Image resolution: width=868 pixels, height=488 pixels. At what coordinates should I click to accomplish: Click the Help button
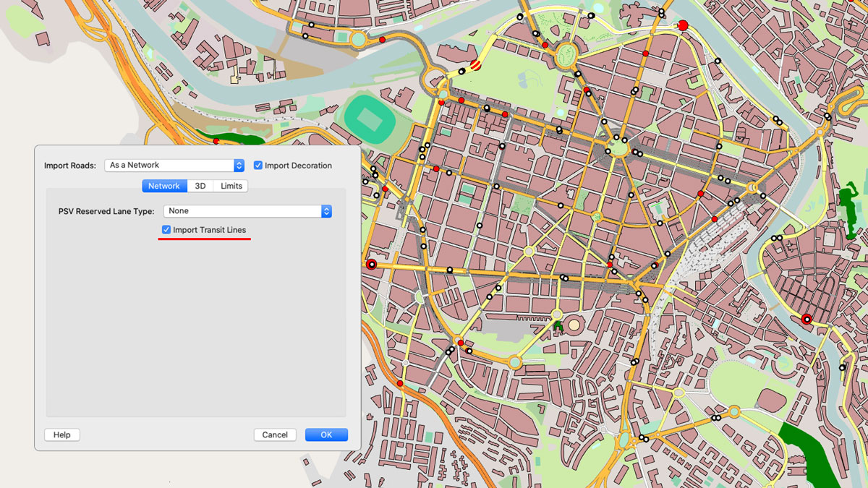click(62, 435)
